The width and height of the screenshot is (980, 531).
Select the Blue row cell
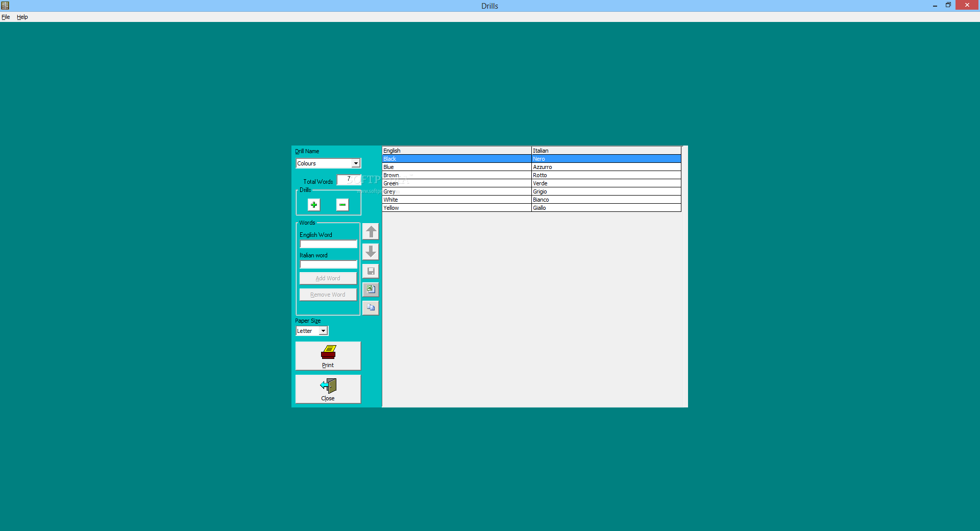click(457, 167)
